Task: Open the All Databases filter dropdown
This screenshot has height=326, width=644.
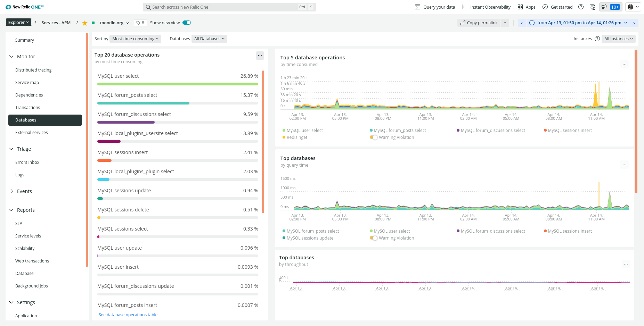Action: pyautogui.click(x=209, y=39)
